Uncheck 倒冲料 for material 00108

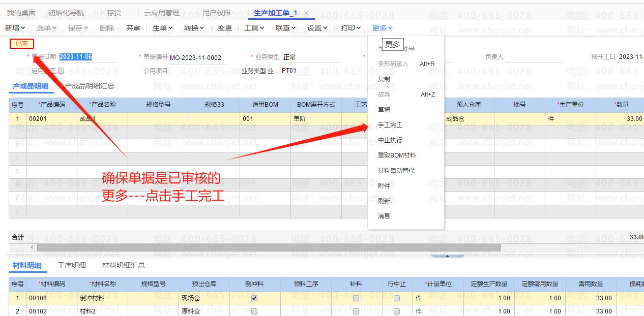point(254,298)
